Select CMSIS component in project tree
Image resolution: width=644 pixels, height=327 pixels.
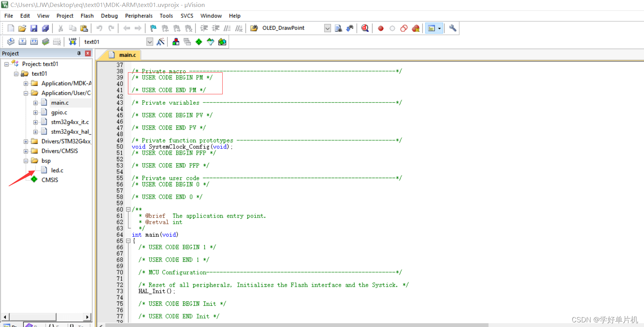(x=49, y=180)
